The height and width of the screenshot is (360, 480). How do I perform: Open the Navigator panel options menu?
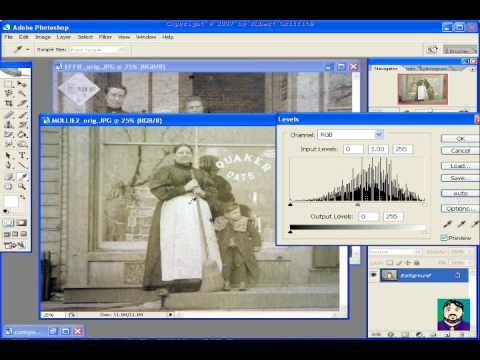(x=473, y=69)
